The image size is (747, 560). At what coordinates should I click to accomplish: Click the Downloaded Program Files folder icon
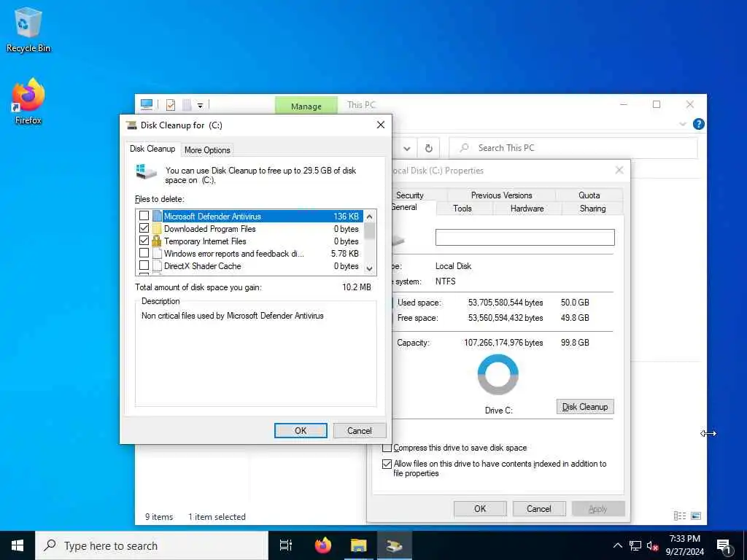tap(157, 228)
